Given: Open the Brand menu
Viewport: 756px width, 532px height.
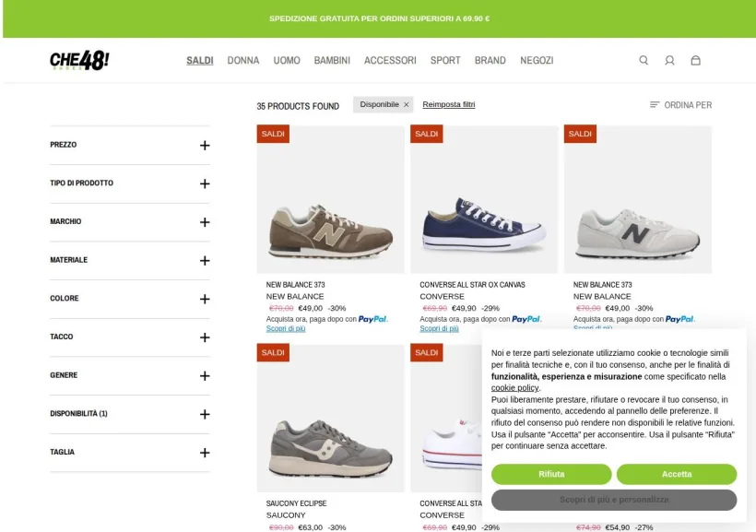Looking at the screenshot, I should 490,61.
